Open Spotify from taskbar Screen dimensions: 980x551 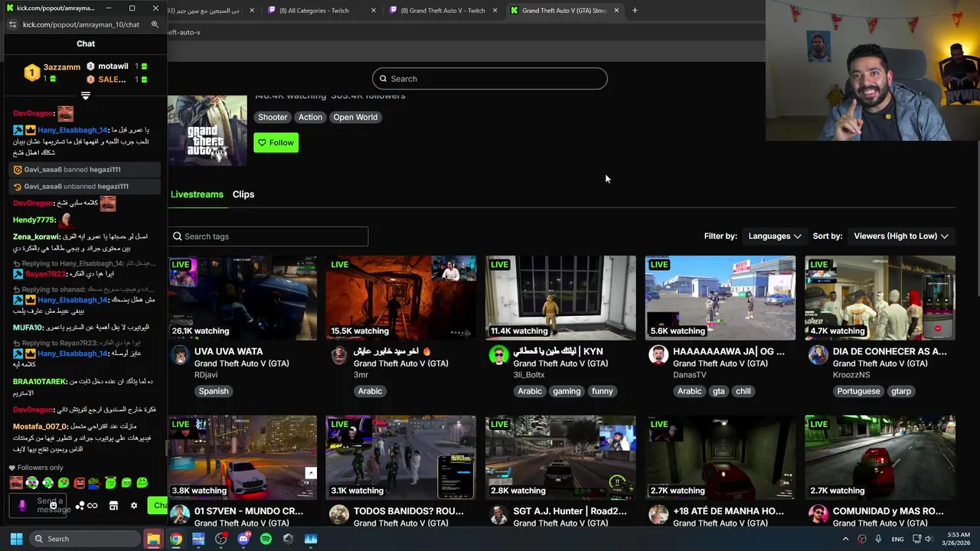point(266,539)
